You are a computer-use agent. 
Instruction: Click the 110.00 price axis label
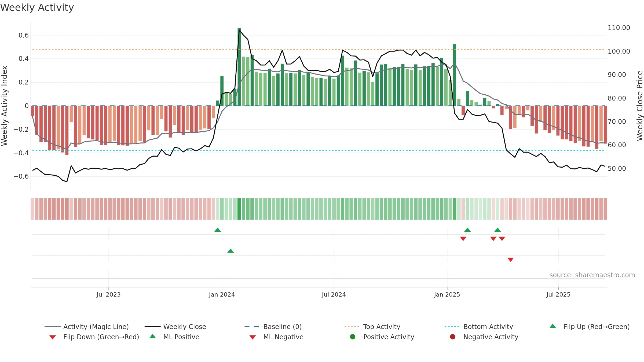point(619,28)
